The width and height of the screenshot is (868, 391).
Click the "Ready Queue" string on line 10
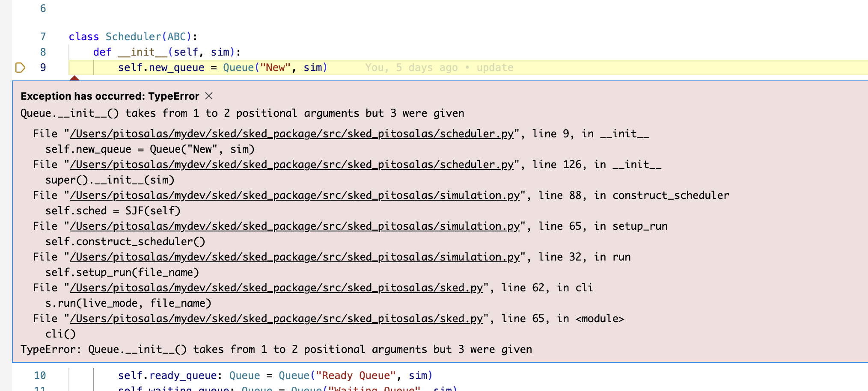[353, 376]
